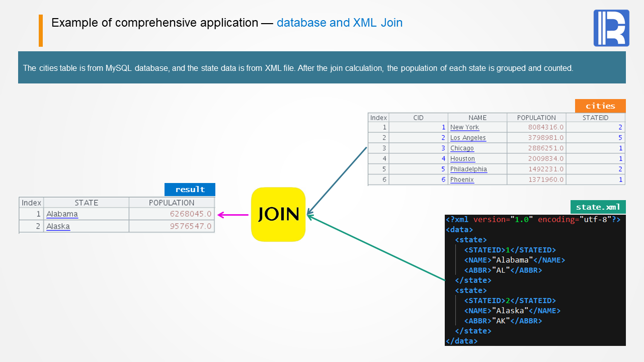Click the STATE column header in result table
The image size is (644, 362).
pyautogui.click(x=86, y=203)
